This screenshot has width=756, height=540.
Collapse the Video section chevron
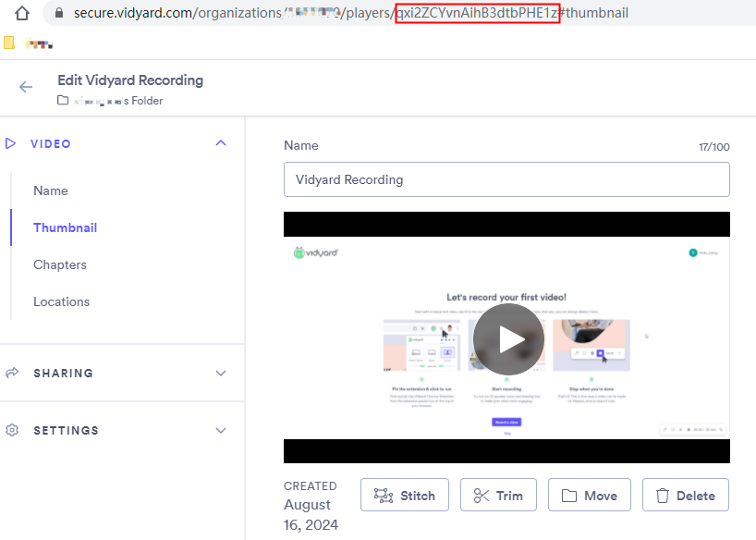coord(220,143)
